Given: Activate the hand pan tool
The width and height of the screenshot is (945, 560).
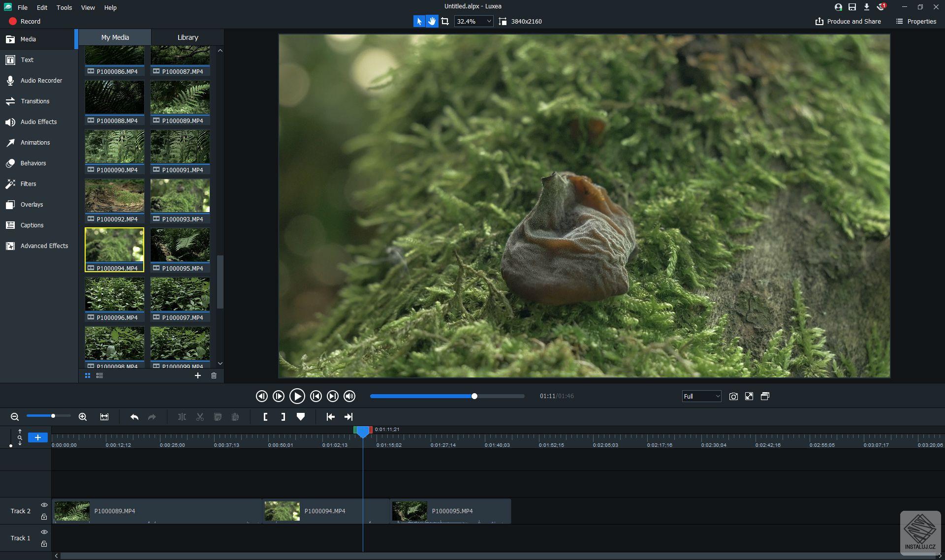Looking at the screenshot, I should (x=432, y=21).
